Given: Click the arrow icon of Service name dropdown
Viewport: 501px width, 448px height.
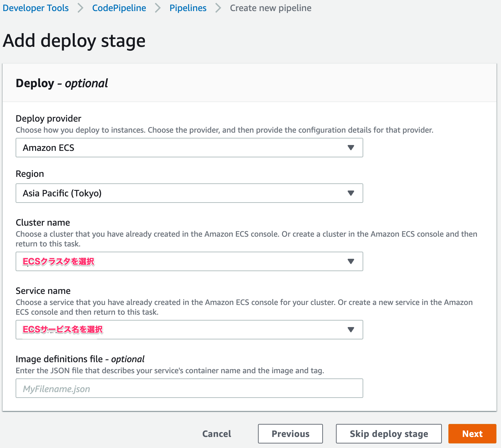Looking at the screenshot, I should 351,330.
